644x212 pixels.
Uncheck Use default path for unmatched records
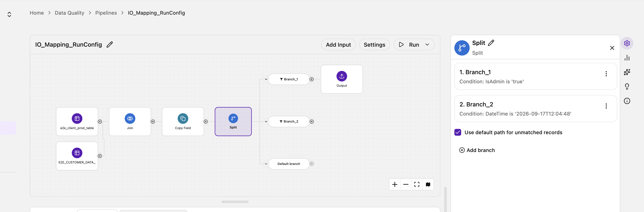tap(458, 132)
